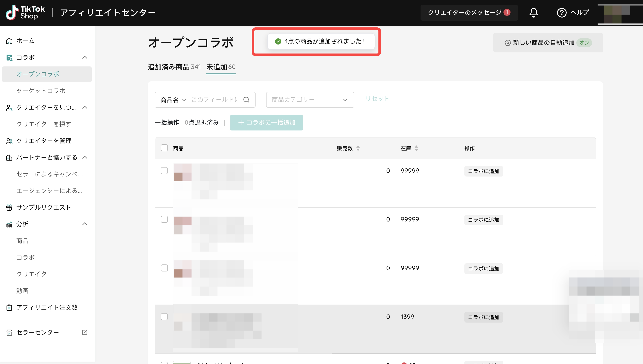643x364 pixels.
Task: Tick the first product row checkbox
Action: click(x=164, y=171)
